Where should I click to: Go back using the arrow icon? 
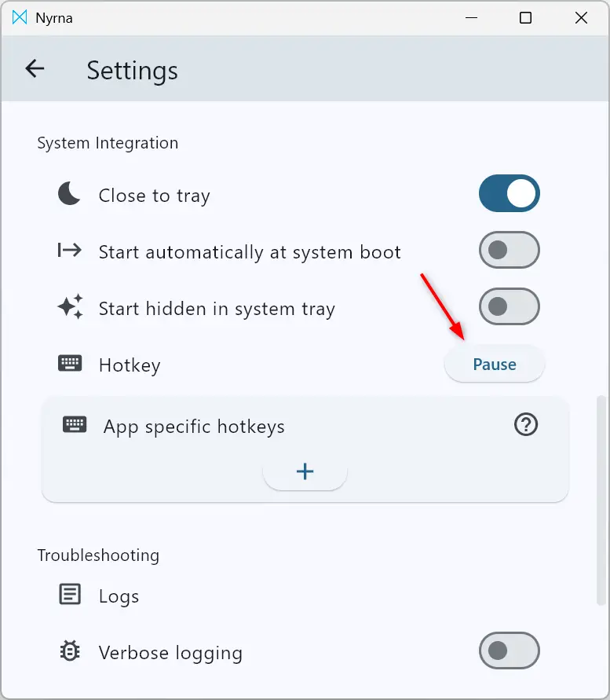click(x=35, y=69)
